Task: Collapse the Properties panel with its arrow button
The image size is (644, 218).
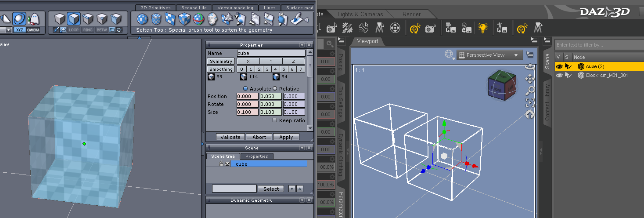Action: (x=302, y=45)
